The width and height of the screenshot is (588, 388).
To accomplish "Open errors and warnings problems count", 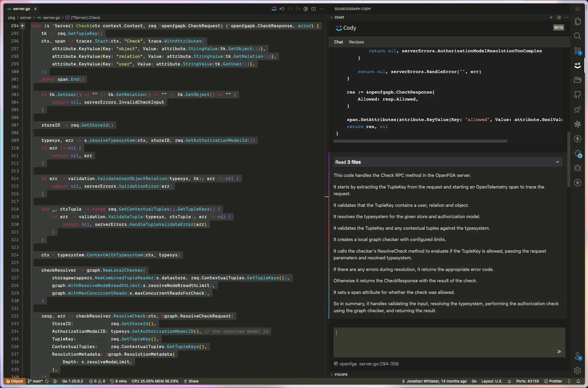I will [97, 381].
